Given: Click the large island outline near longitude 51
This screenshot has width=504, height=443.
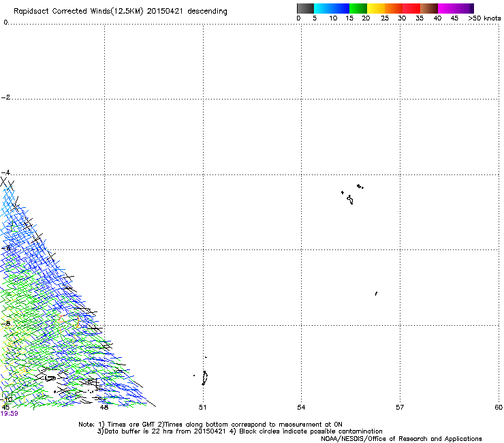Looking at the screenshot, I should (205, 378).
